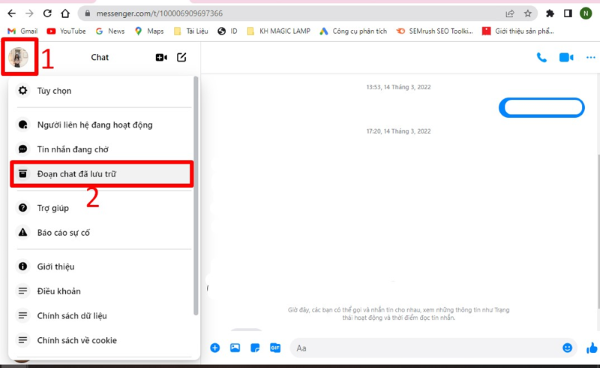The width and height of the screenshot is (600, 368).
Task: Go to browser home page
Action: pyautogui.click(x=65, y=13)
